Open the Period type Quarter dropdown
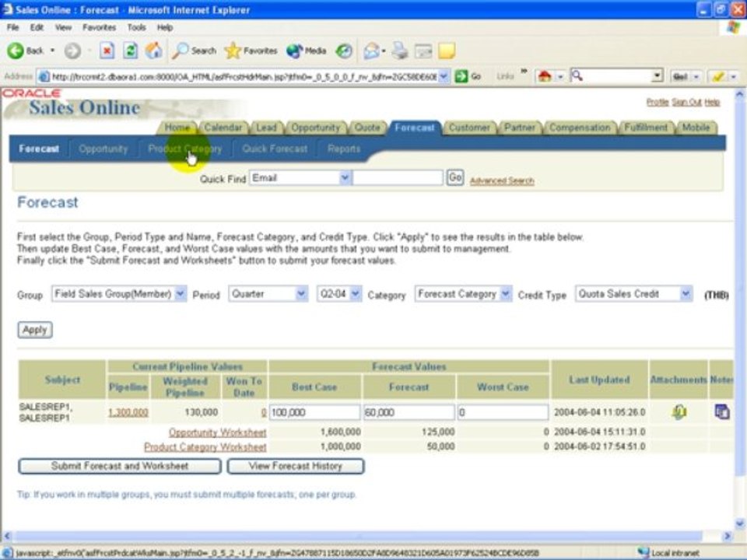 click(x=301, y=294)
